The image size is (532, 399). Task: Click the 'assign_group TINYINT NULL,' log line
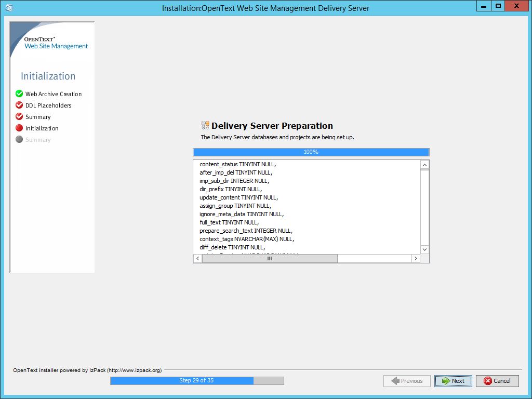click(235, 206)
